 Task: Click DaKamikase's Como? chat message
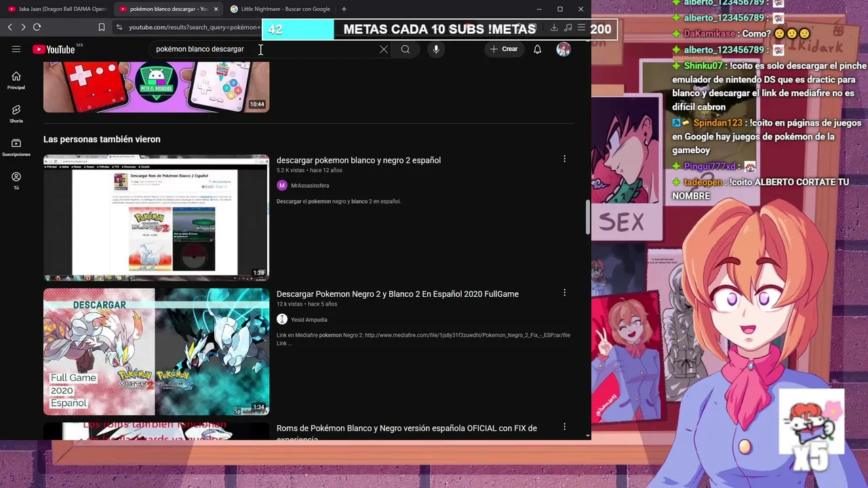[741, 33]
